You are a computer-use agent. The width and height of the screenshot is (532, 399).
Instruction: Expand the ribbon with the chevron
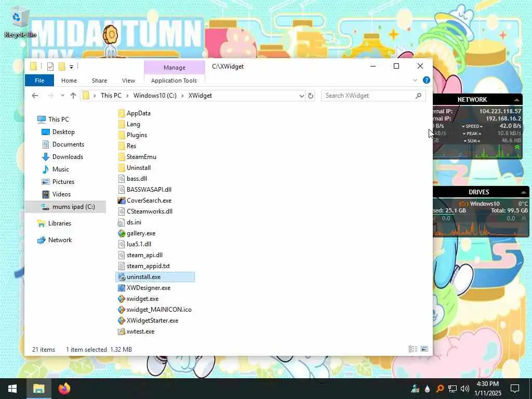pyautogui.click(x=415, y=80)
